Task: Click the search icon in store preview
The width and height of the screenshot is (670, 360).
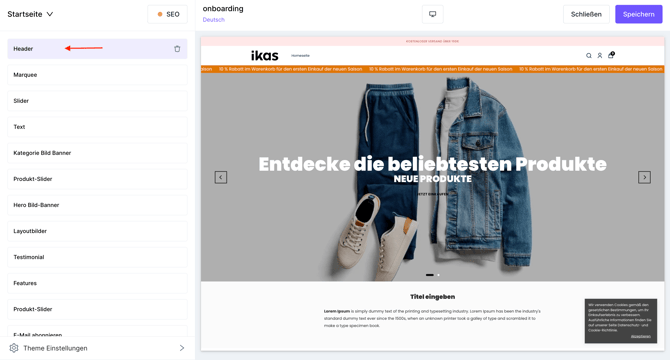Action: (588, 56)
